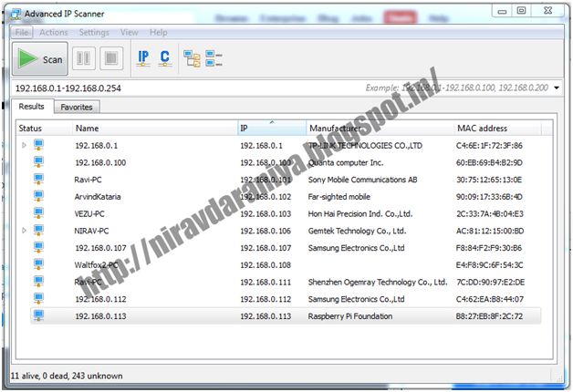Click the computer icon for Waltfox2-PC
Screen dimensions: 573x392
click(38, 264)
